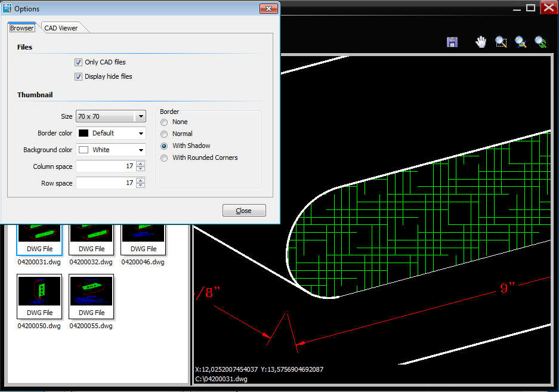Open the 04200050.dwg thumbnail icon
Screen dimensions: 559x392
point(39,296)
